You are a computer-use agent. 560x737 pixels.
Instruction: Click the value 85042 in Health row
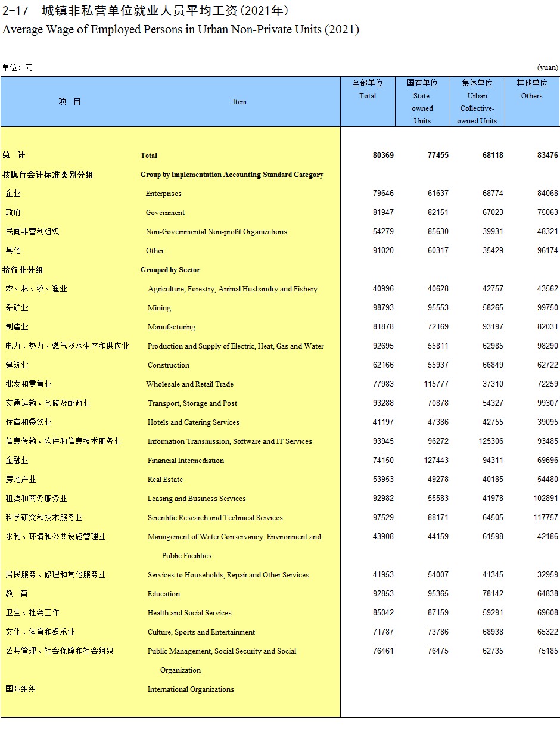tap(383, 613)
